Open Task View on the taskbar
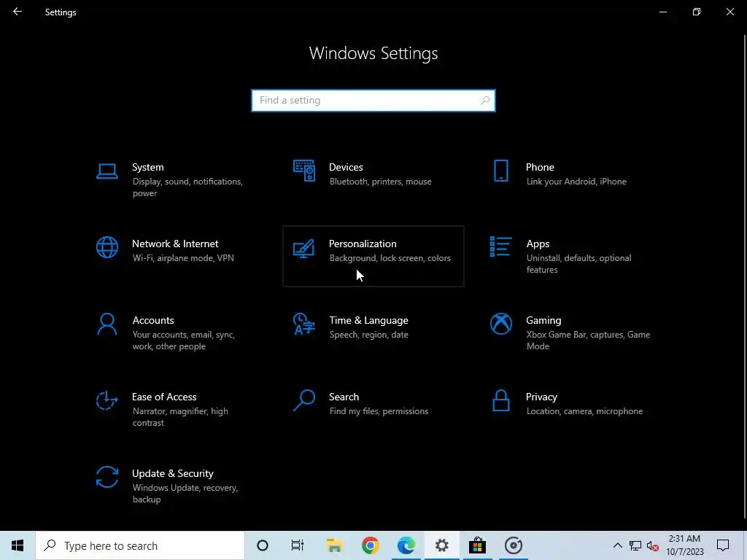This screenshot has width=747, height=560. 298,545
